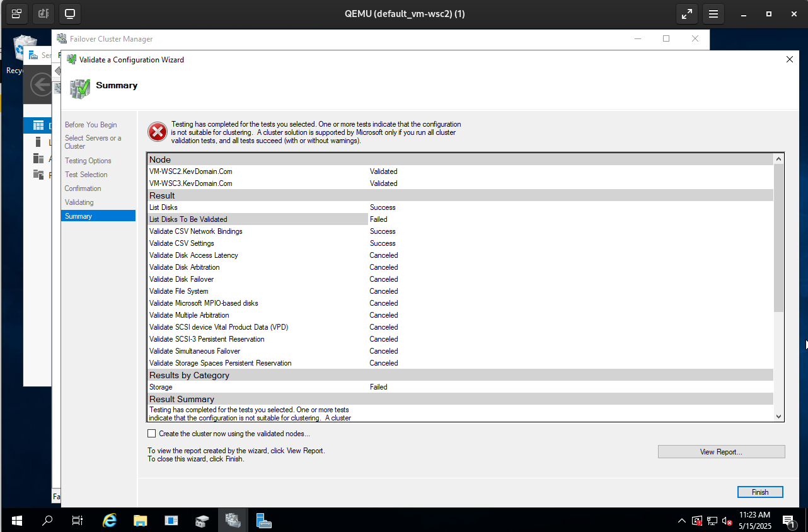Viewport: 808px width, 532px height.
Task: Select the highlighted Summary wizard step
Action: tap(98, 216)
